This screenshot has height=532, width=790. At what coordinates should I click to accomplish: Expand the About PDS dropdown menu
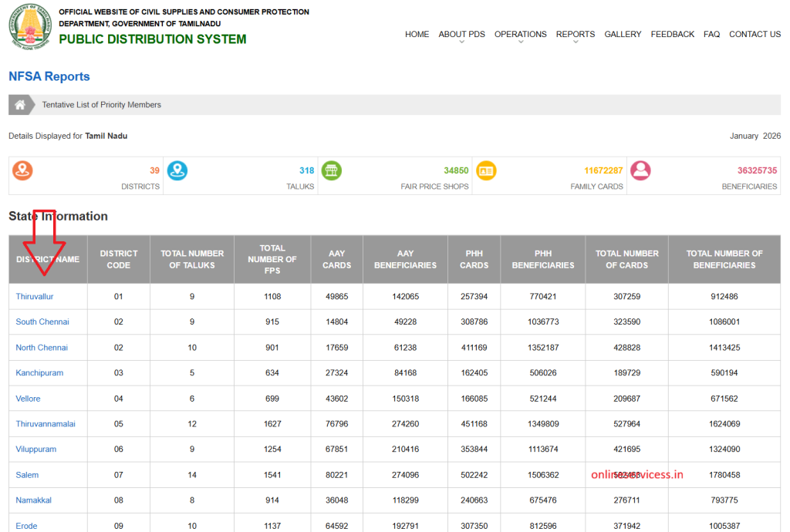tap(461, 35)
